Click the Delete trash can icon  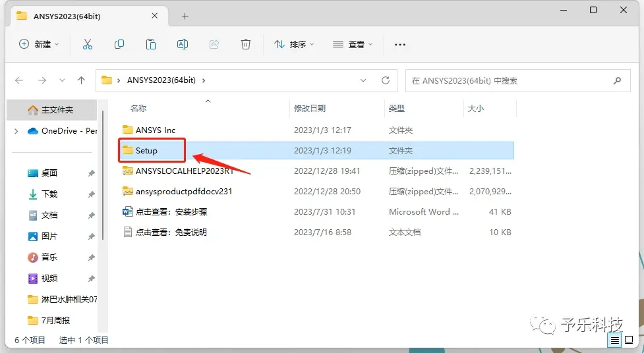[246, 44]
